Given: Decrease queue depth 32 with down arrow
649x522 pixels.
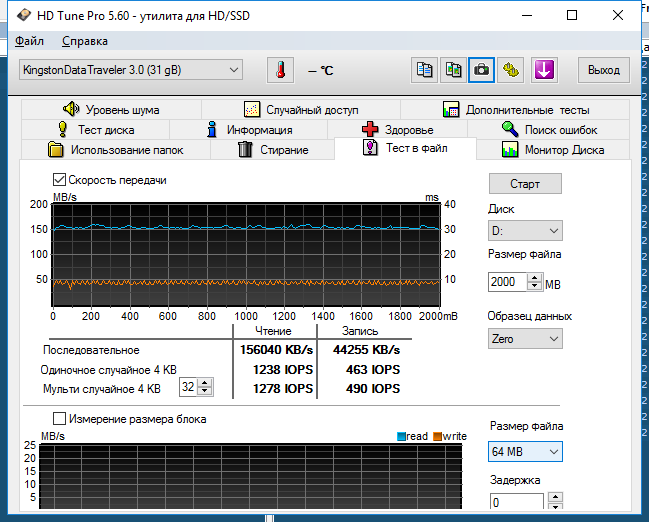Looking at the screenshot, I should tap(205, 392).
